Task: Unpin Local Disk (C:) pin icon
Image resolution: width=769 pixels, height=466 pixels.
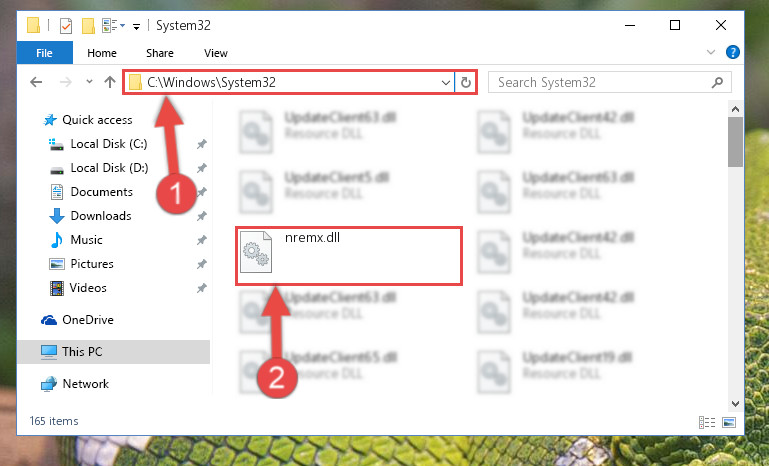Action: click(202, 144)
